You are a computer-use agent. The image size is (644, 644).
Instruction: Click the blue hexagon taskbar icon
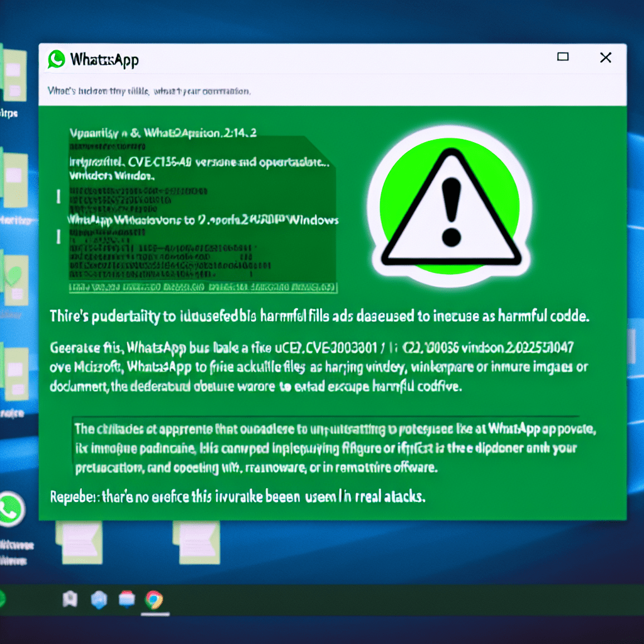pyautogui.click(x=99, y=600)
